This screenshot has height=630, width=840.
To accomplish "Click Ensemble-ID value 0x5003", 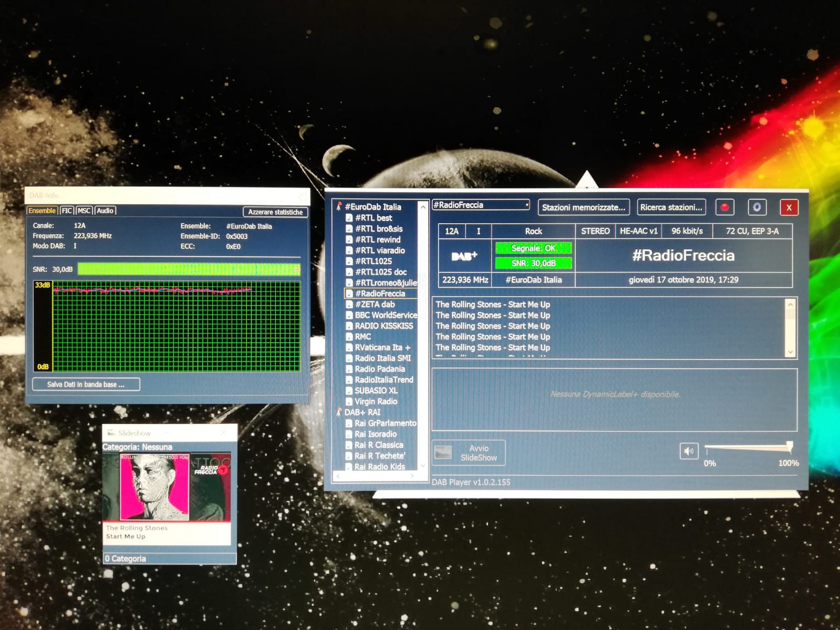I will pyautogui.click(x=237, y=236).
